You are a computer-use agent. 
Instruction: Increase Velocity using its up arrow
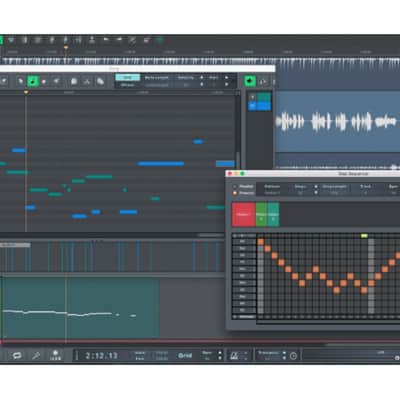202,78
